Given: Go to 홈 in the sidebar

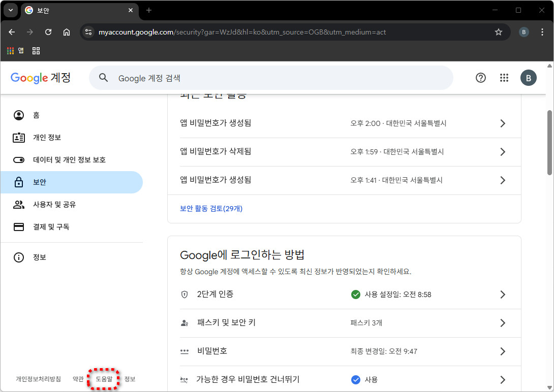Looking at the screenshot, I should tap(71, 115).
